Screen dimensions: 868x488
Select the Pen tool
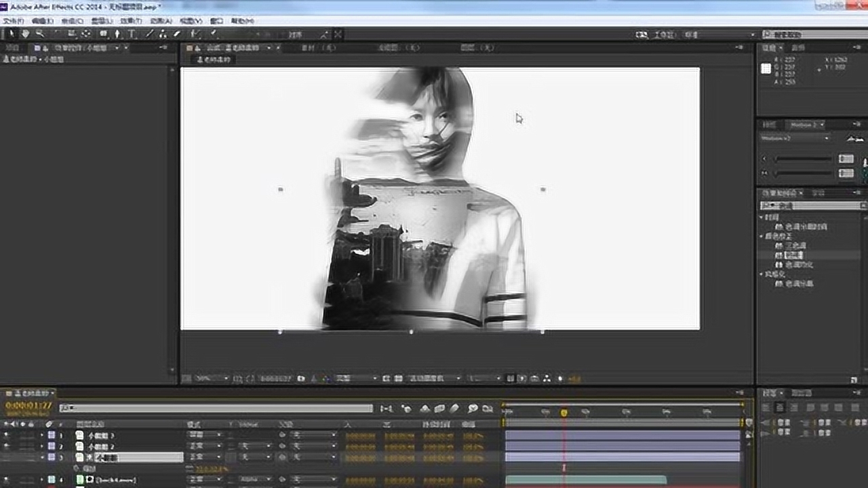117,34
